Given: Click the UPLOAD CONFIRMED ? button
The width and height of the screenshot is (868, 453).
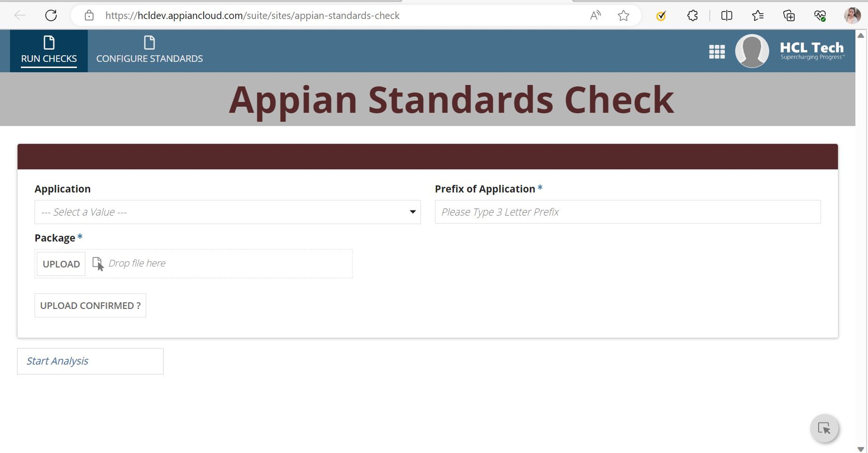Looking at the screenshot, I should pyautogui.click(x=90, y=305).
